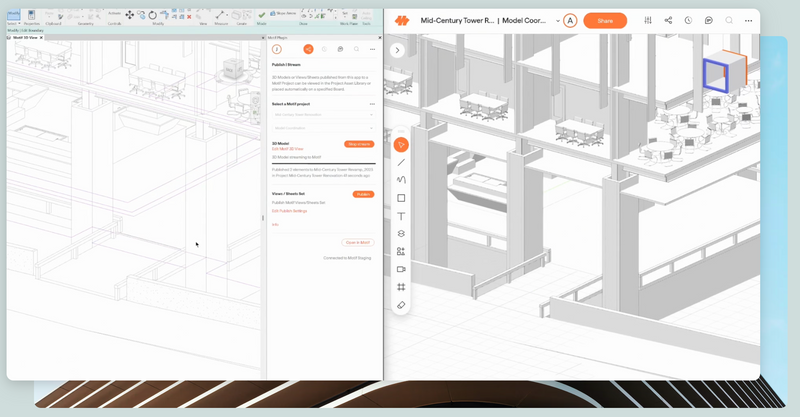The height and width of the screenshot is (417, 800).
Task: Click the Model Coor... board title
Action: pos(524,20)
